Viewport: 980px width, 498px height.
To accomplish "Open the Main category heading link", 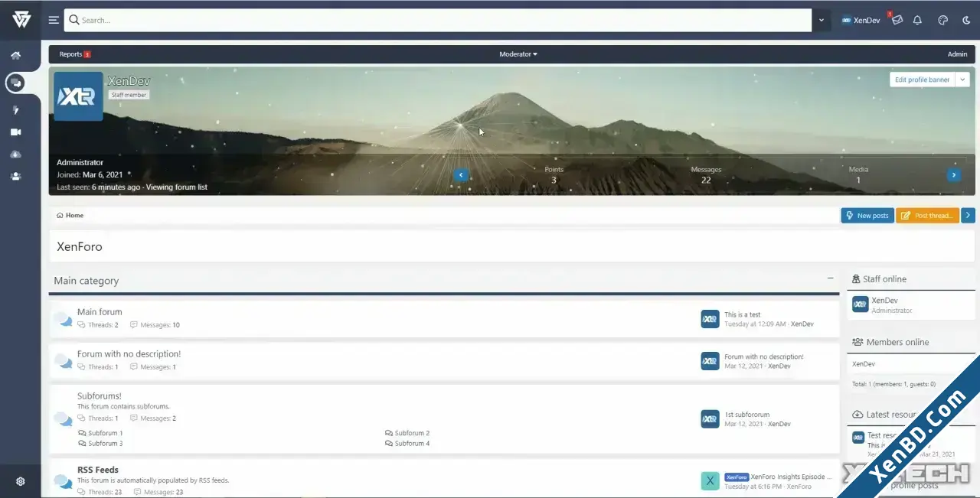I will click(x=87, y=281).
